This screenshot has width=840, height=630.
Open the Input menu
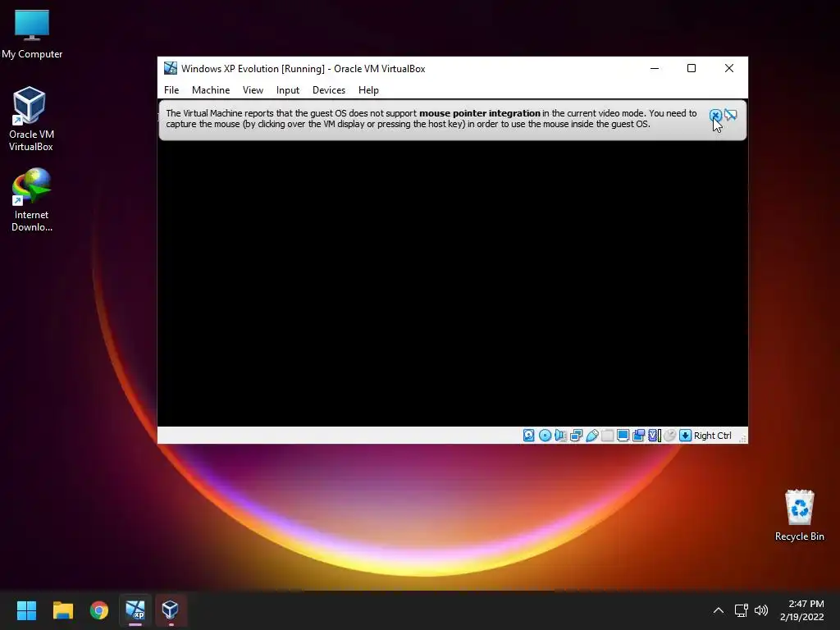(288, 90)
